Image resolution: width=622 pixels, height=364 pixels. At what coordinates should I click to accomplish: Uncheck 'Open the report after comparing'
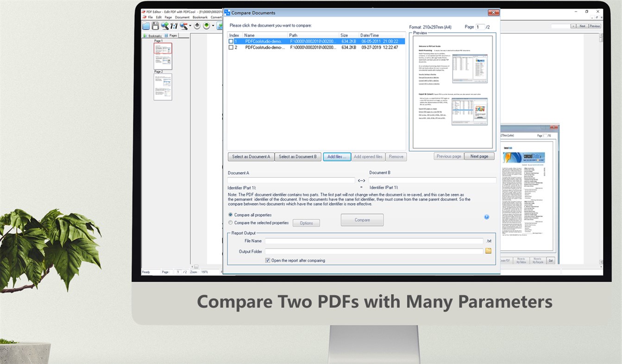[x=268, y=260]
